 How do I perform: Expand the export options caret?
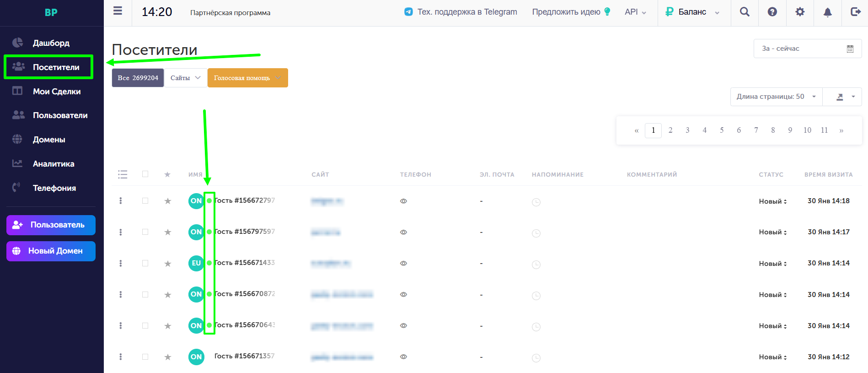(x=853, y=97)
